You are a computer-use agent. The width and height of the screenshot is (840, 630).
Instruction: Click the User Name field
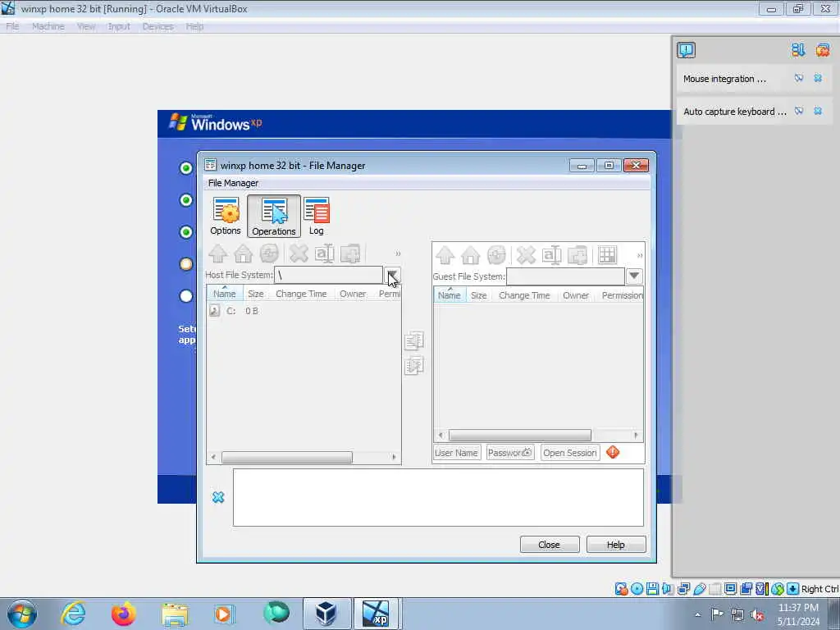pos(456,453)
